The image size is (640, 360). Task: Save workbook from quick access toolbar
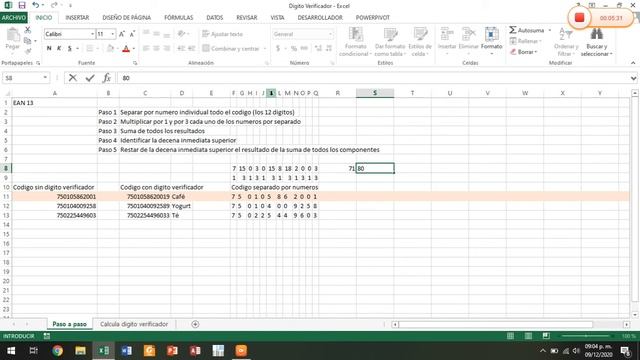[x=22, y=5]
